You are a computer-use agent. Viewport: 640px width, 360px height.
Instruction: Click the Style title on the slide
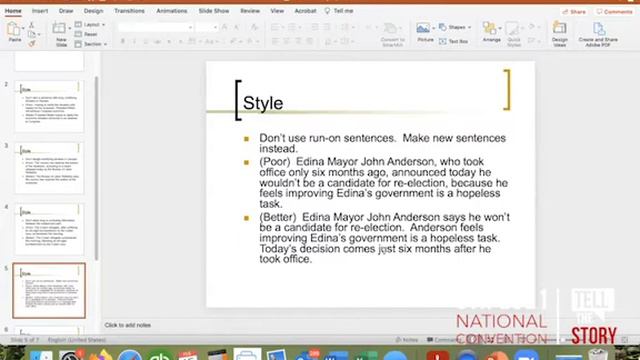263,103
